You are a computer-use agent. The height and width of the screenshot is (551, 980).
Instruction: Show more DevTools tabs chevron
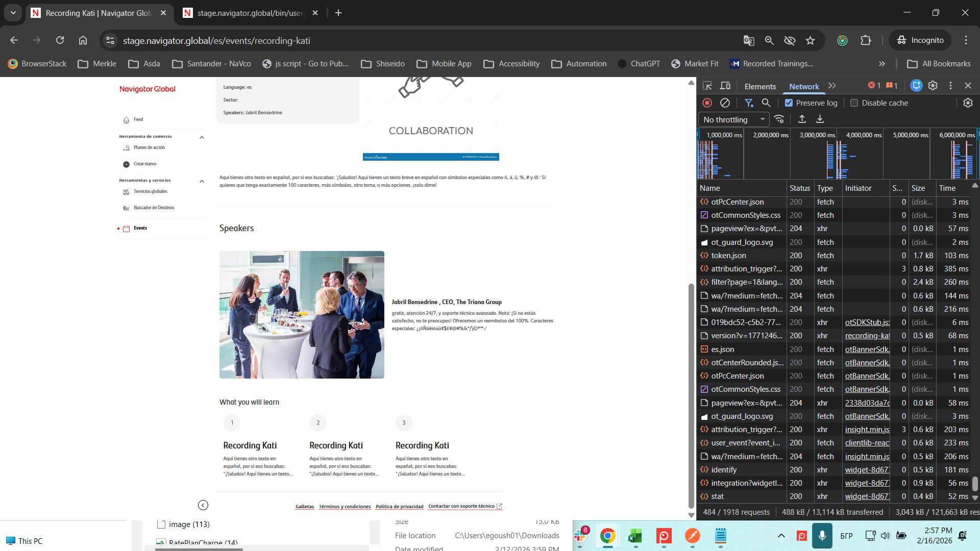832,86
